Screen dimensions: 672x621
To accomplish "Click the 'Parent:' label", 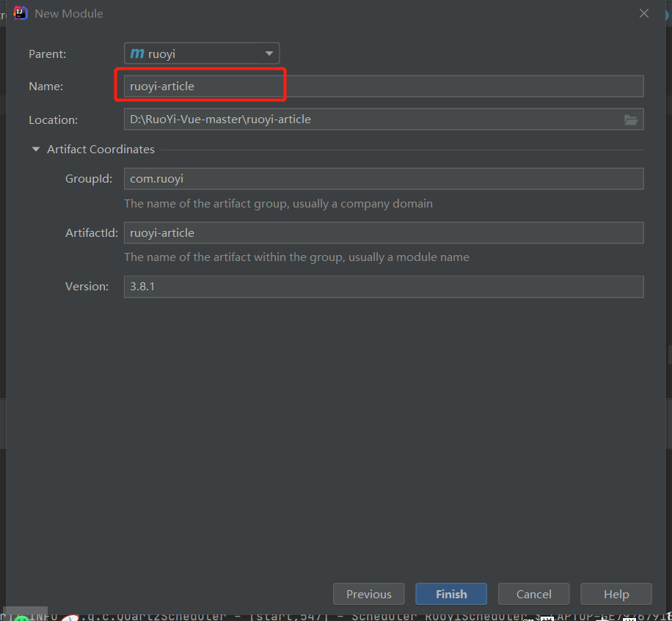I will tap(47, 54).
